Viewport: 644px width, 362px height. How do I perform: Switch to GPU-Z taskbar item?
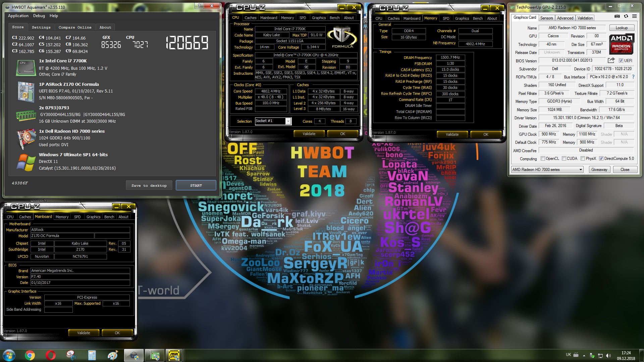[x=155, y=355]
